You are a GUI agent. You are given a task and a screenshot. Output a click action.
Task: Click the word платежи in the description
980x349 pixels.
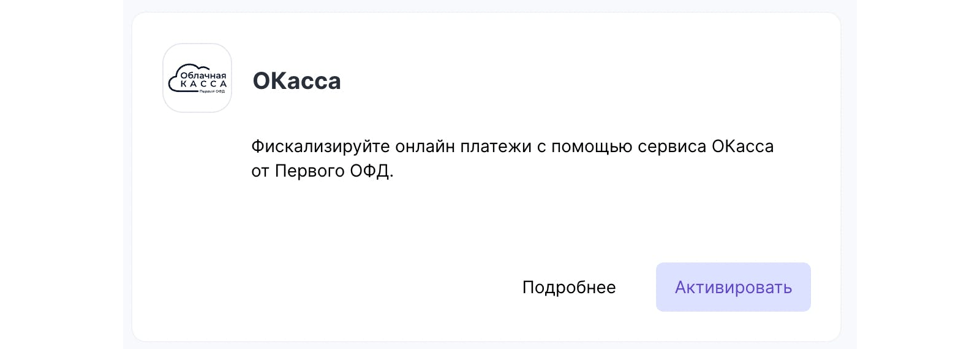coord(496,147)
